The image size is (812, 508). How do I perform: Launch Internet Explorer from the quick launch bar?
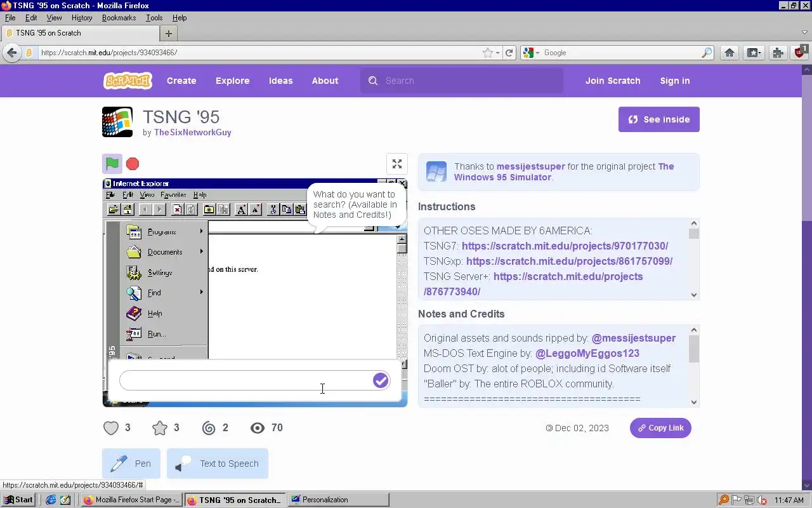(x=51, y=500)
